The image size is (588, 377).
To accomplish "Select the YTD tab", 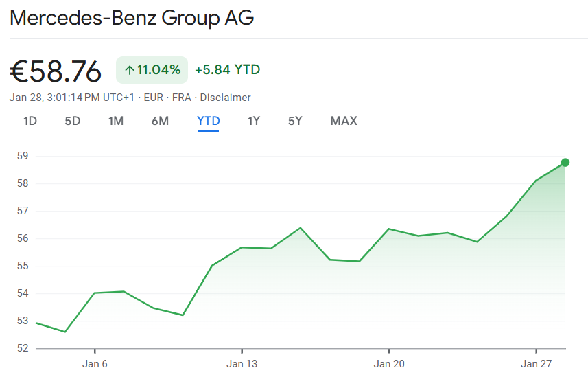I will [x=209, y=121].
